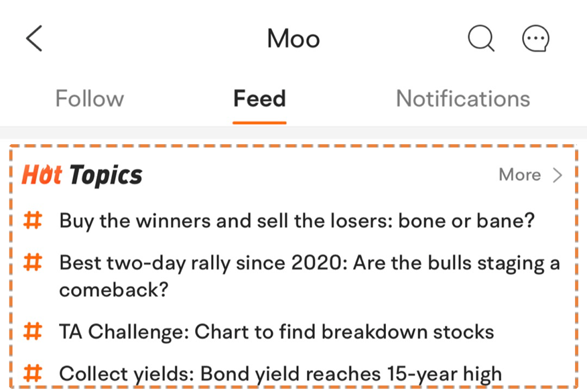Click hashtag icon beside Best two-day rally topic
587x392 pixels.
(x=33, y=262)
